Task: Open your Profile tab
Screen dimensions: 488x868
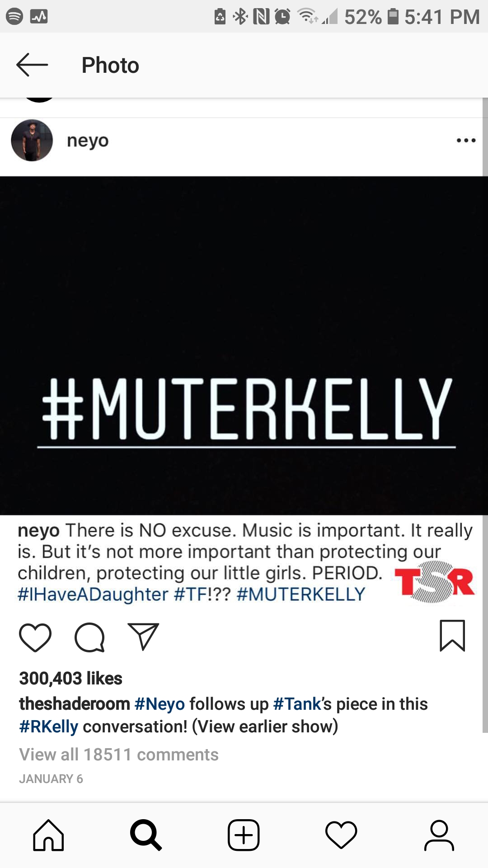Action: pyautogui.click(x=439, y=835)
